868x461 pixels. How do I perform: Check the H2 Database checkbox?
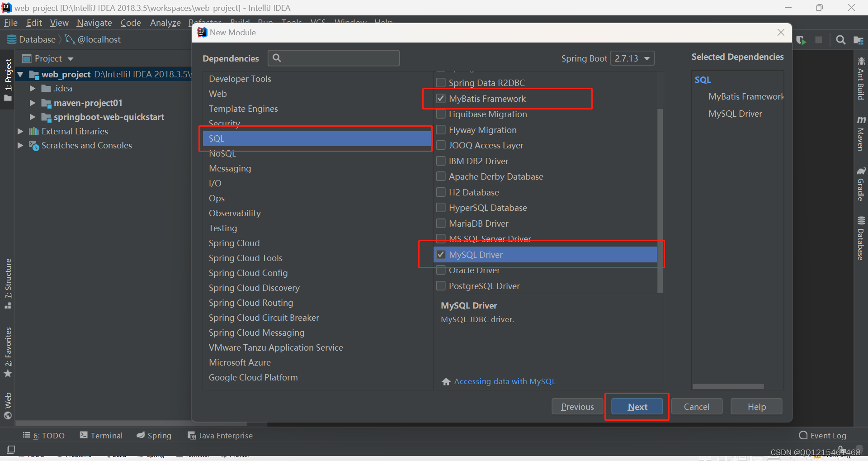[441, 192]
